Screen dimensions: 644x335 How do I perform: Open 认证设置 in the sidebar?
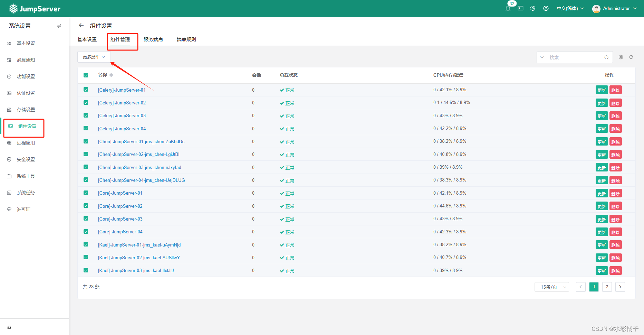[26, 93]
